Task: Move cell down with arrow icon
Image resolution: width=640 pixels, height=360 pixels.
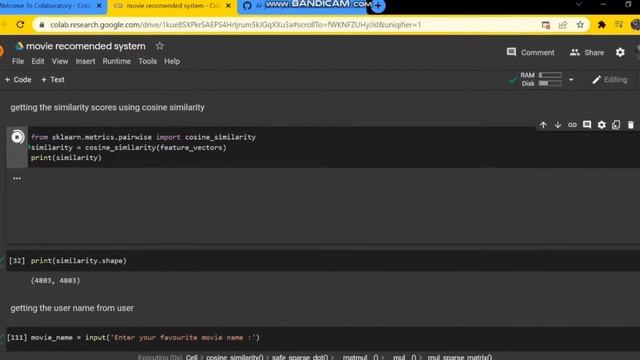Action: pyautogui.click(x=558, y=125)
